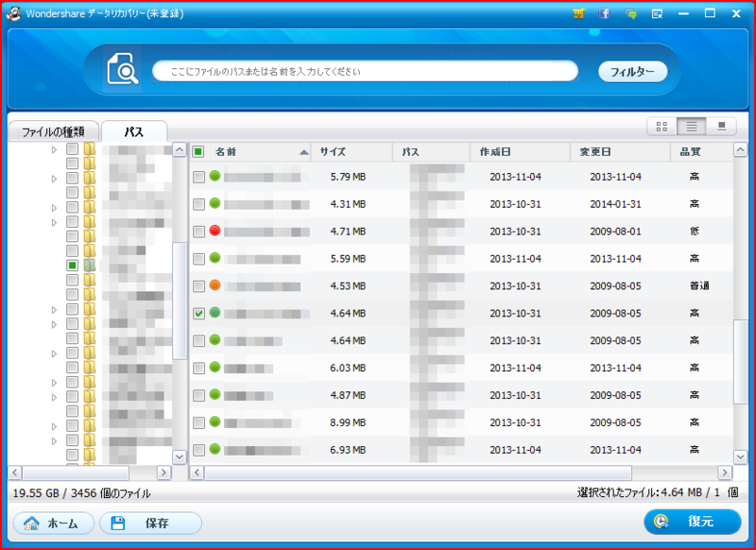Click the file table scroll-right arrow
Viewport: 756px width, 550px height.
point(725,473)
